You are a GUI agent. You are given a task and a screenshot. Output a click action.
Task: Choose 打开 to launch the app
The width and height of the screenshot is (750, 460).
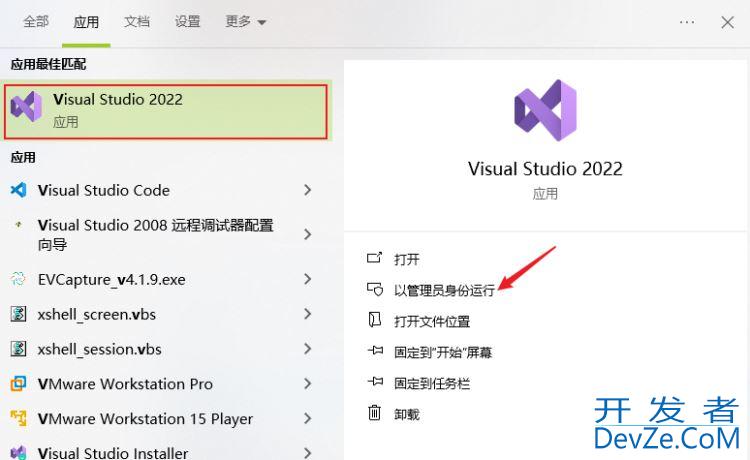[x=407, y=259]
